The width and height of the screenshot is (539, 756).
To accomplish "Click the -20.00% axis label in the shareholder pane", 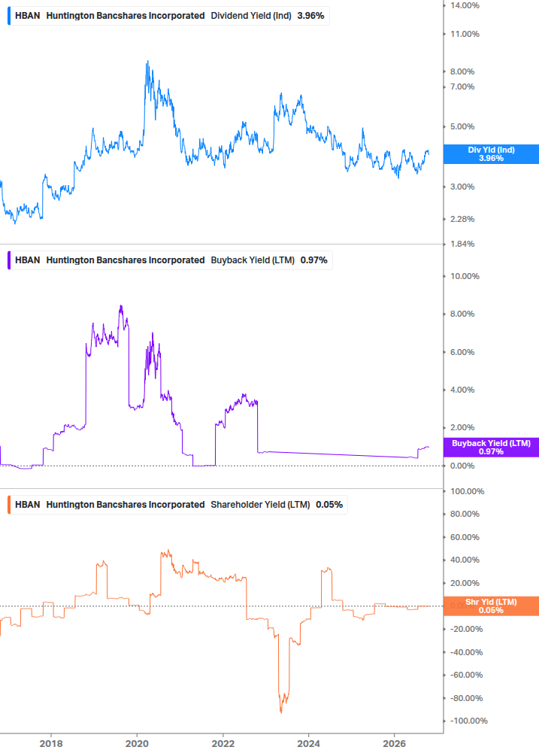I will 466,629.
